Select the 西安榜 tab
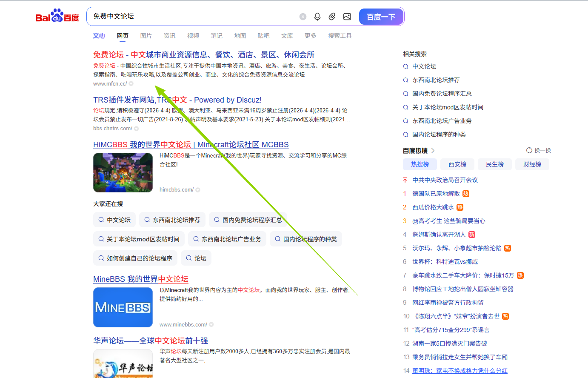The width and height of the screenshot is (588, 378). coord(457,164)
